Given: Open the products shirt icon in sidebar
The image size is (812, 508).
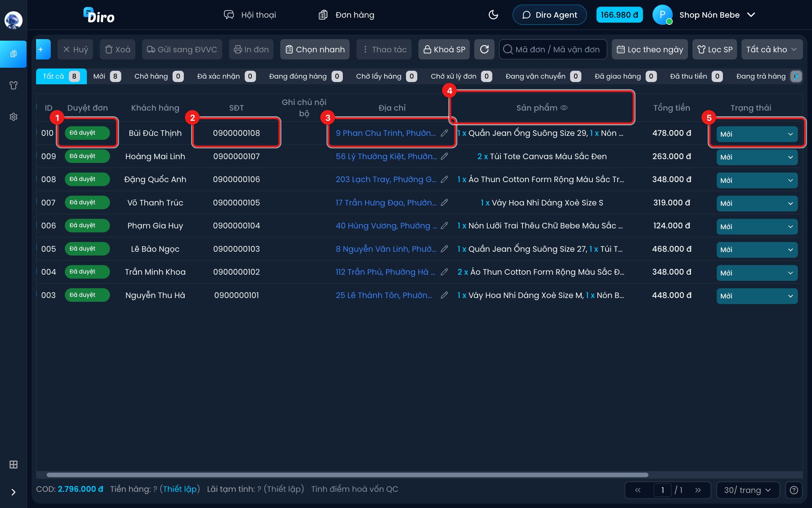Looking at the screenshot, I should (x=13, y=85).
